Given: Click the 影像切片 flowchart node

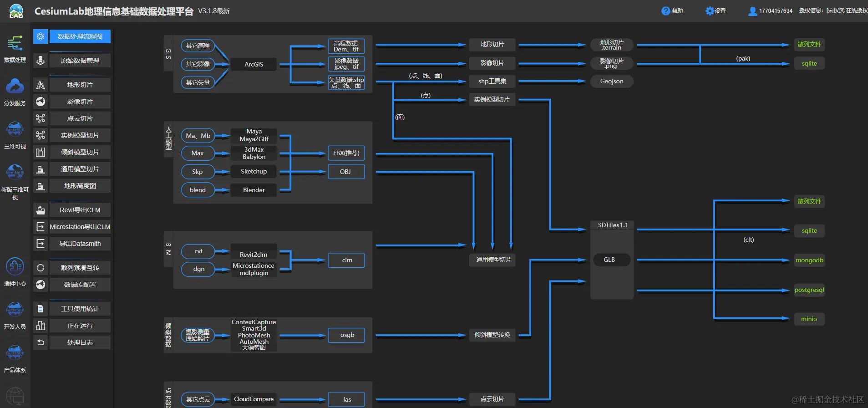Looking at the screenshot, I should pos(492,63).
